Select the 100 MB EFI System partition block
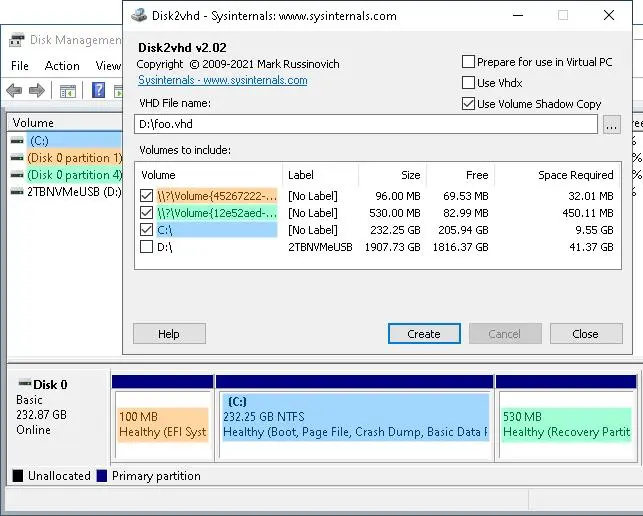Viewport: 643px width, 516px height. pyautogui.click(x=163, y=425)
